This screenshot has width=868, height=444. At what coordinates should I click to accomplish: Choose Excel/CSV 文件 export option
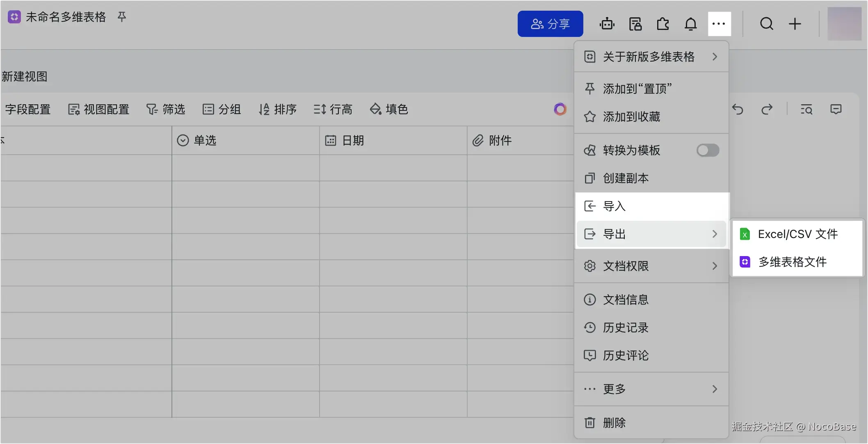click(x=797, y=234)
